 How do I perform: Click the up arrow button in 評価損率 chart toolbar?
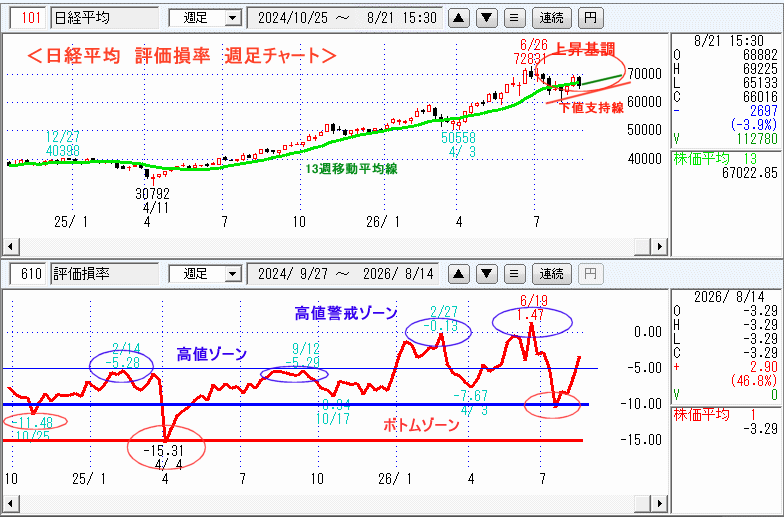[458, 274]
